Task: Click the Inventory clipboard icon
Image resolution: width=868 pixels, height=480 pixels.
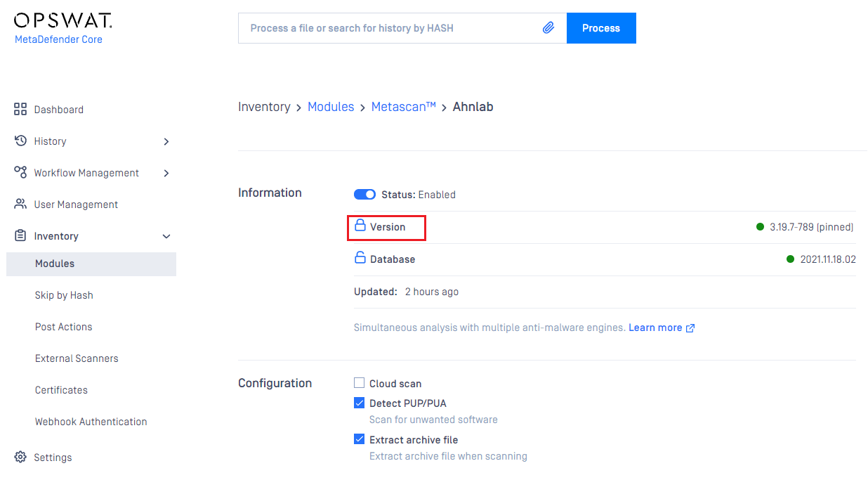Action: [20, 236]
